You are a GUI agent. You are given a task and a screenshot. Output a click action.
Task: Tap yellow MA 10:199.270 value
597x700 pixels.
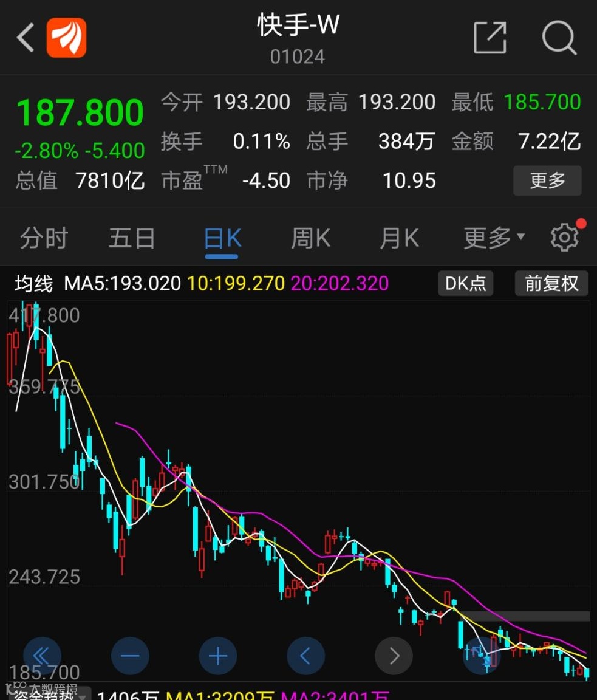236,284
